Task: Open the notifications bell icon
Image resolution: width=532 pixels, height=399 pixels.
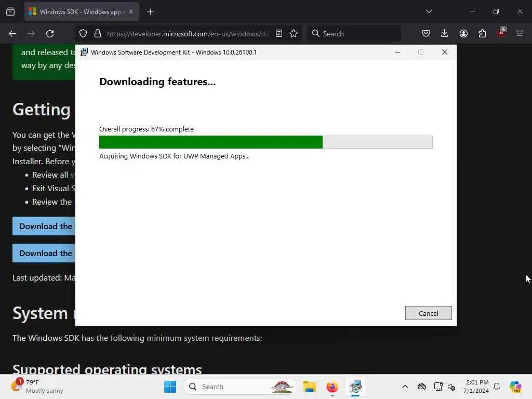Action: click(497, 387)
